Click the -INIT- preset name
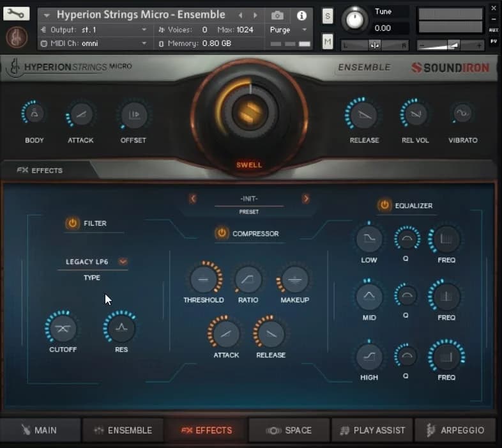The image size is (502, 448). coord(248,199)
